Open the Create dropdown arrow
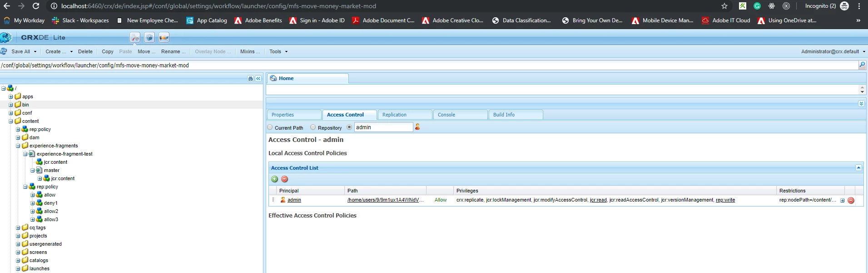Screen dimensions: 868x273 [71, 51]
